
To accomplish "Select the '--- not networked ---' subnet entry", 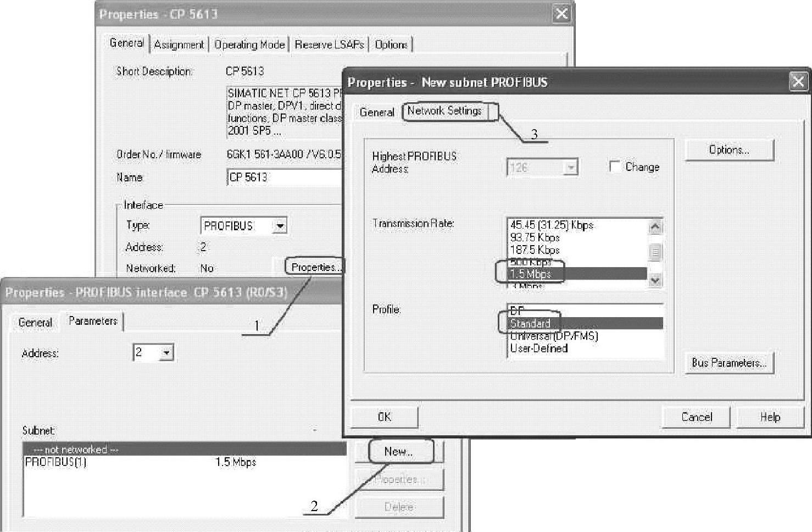I will click(185, 450).
